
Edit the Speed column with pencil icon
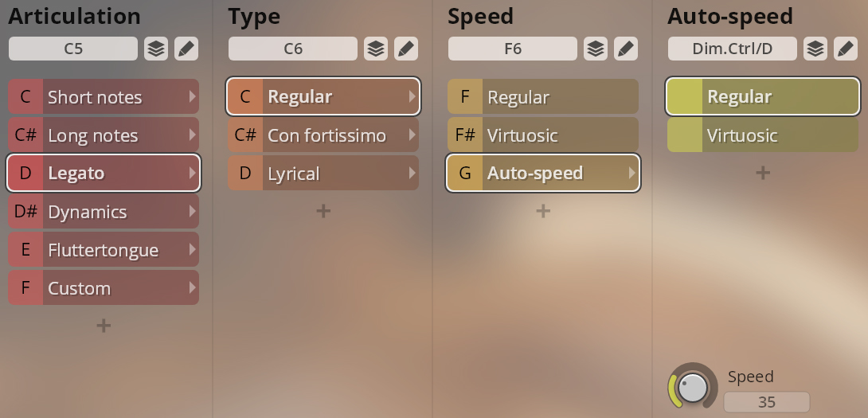point(626,49)
